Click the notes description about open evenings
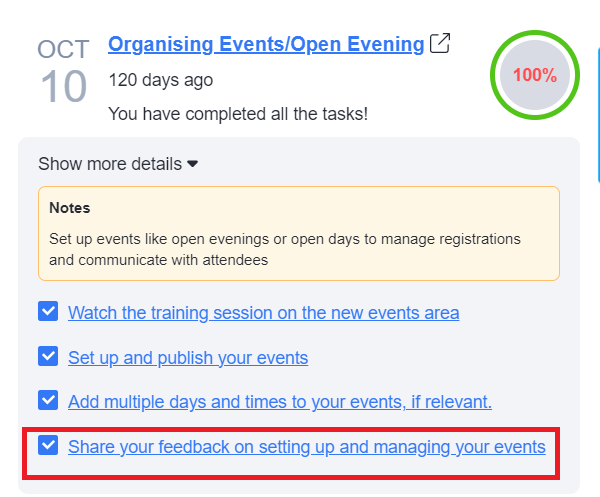 tap(285, 249)
